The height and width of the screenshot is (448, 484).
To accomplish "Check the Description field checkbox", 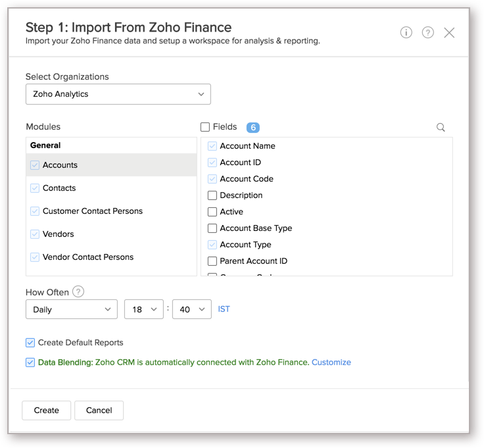I will (x=212, y=195).
